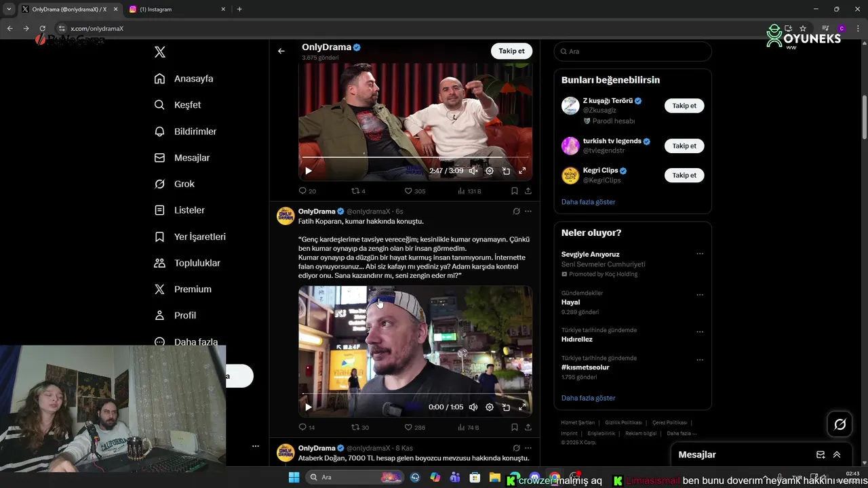The height and width of the screenshot is (488, 868).
Task: Expand the Mesajlar drawer
Action: (837, 455)
